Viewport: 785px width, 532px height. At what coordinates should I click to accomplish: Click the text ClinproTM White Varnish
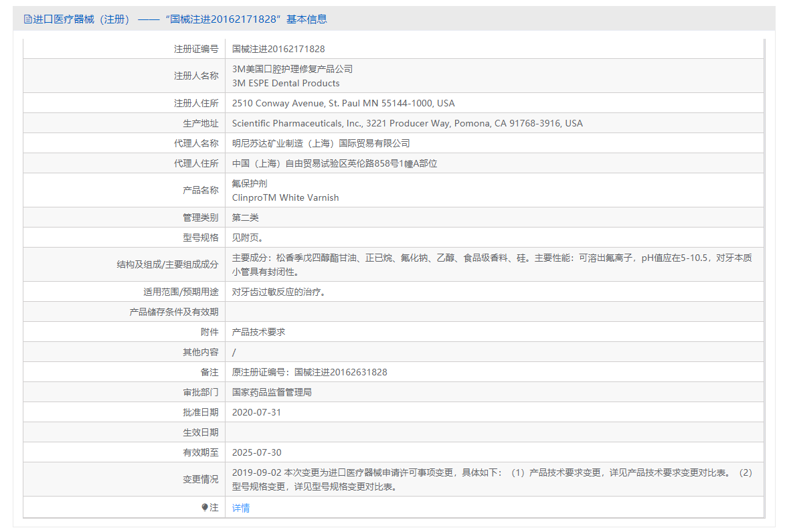285,197
